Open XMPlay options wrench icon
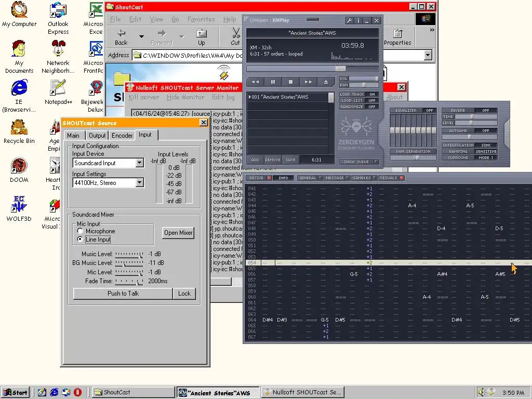Viewport: 532px width, 399px height. pos(349,21)
